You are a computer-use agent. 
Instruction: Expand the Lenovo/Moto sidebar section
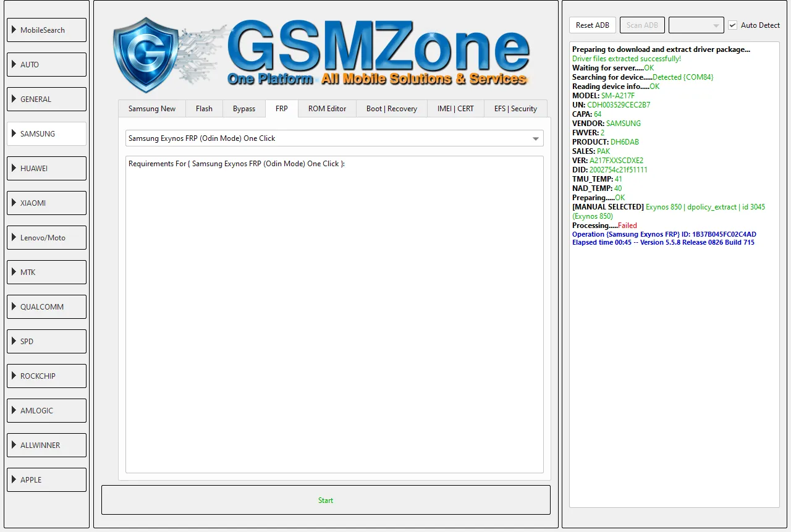point(47,237)
